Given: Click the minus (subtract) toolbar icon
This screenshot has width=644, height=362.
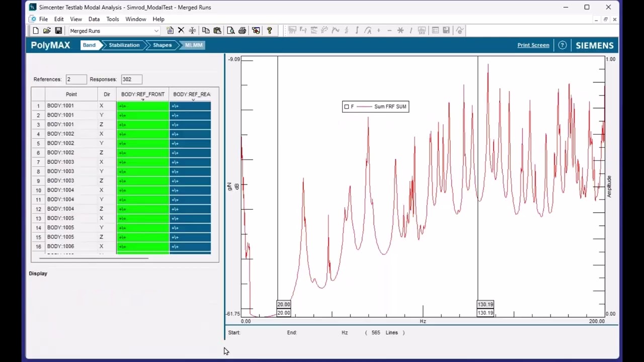Looking at the screenshot, I should pyautogui.click(x=389, y=31).
